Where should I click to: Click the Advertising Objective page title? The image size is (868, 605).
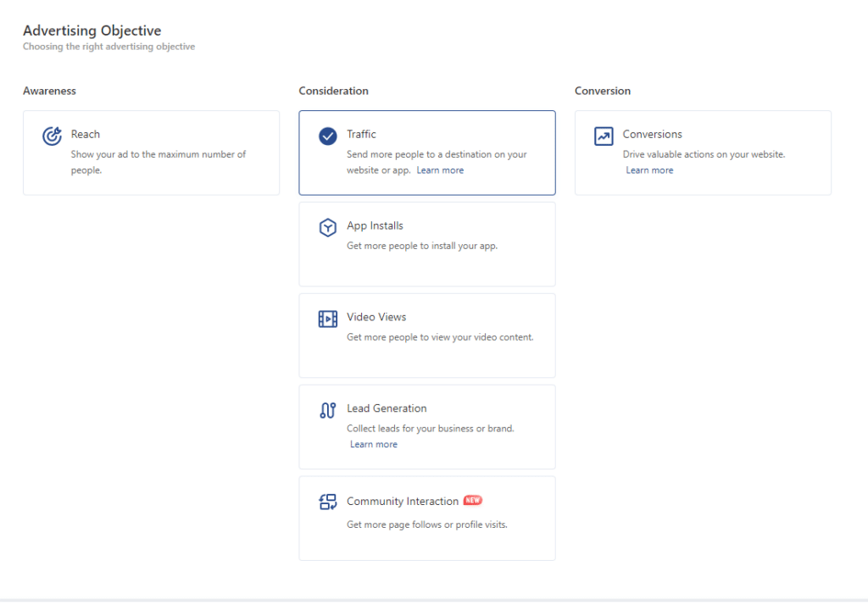tap(92, 31)
